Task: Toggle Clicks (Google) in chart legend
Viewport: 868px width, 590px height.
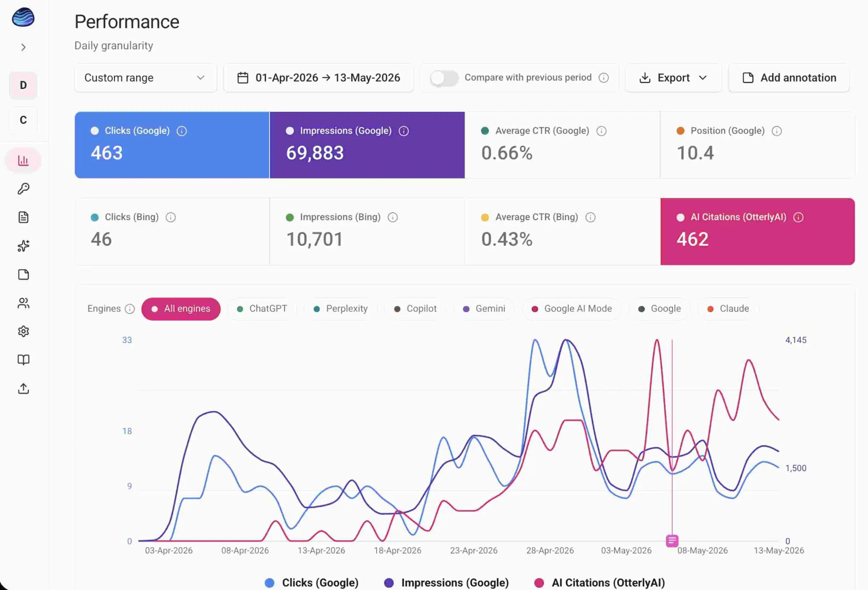Action: [x=311, y=582]
